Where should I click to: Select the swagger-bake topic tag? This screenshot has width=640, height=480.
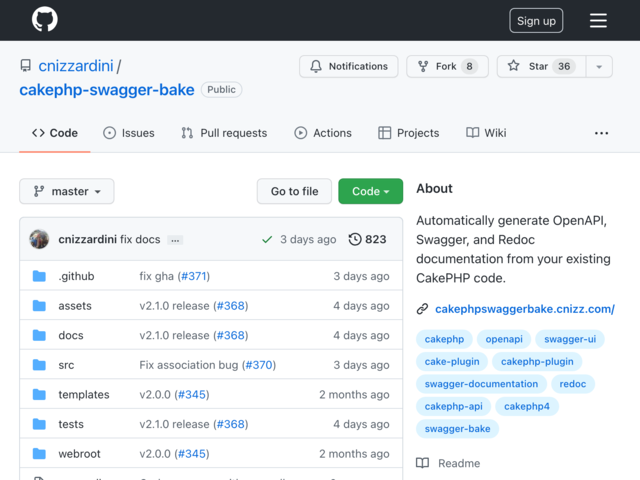[x=458, y=429]
